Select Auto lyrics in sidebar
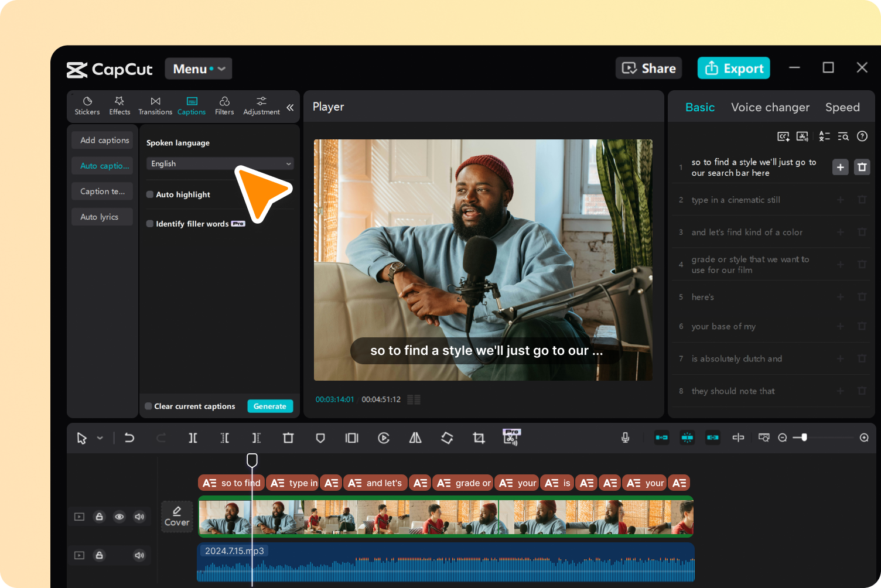Viewport: 881px width, 588px height. [x=103, y=217]
